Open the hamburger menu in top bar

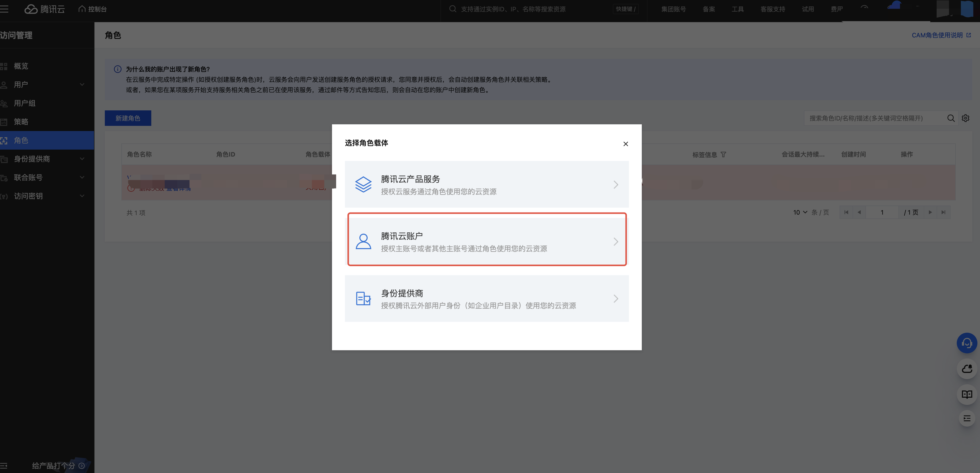pyautogui.click(x=4, y=9)
